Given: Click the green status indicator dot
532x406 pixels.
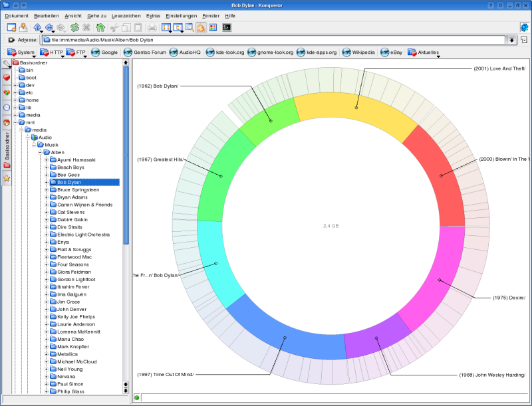Looking at the screenshot, I should (x=137, y=397).
